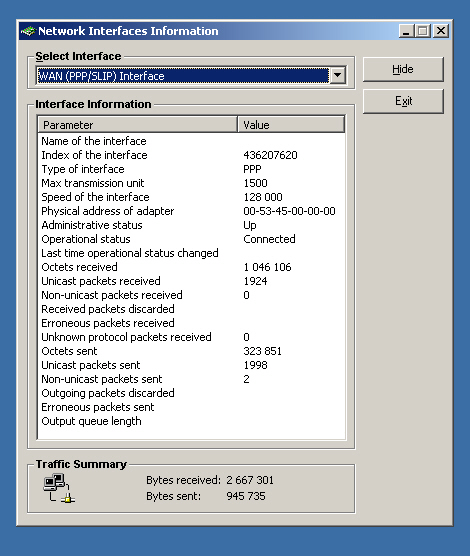
Task: Select the Max transmission unit row
Action: pyautogui.click(x=191, y=183)
